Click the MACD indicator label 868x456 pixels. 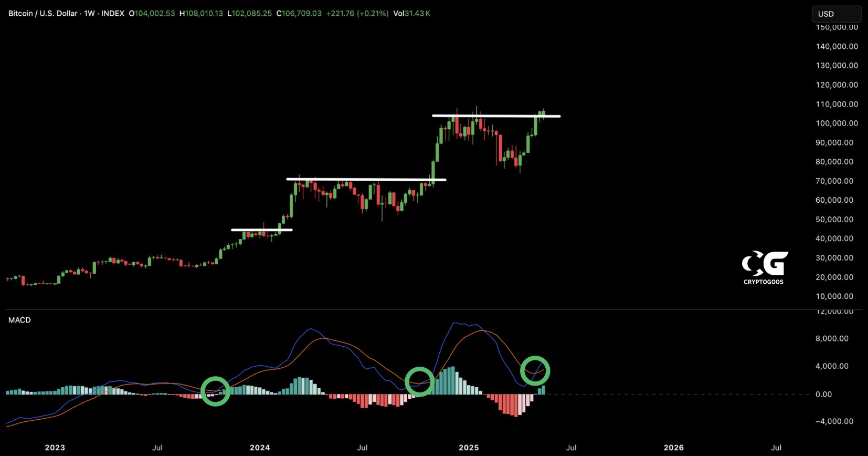click(19, 320)
